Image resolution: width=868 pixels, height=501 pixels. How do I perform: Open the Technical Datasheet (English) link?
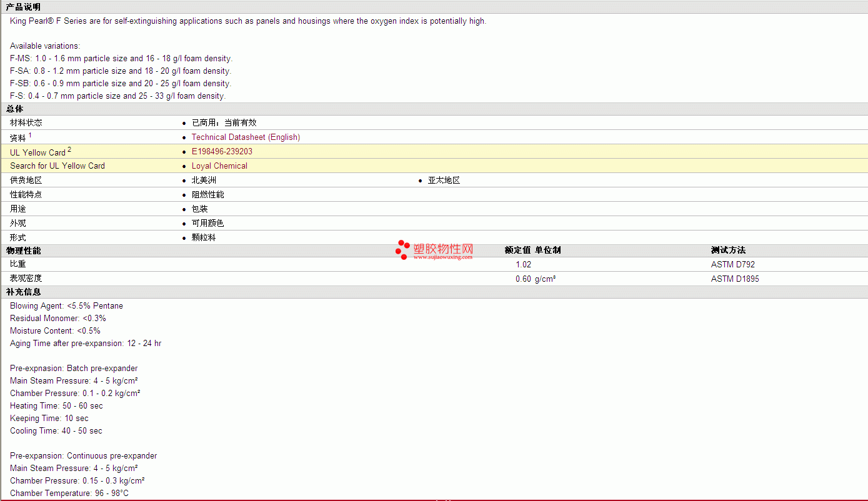[x=246, y=137]
